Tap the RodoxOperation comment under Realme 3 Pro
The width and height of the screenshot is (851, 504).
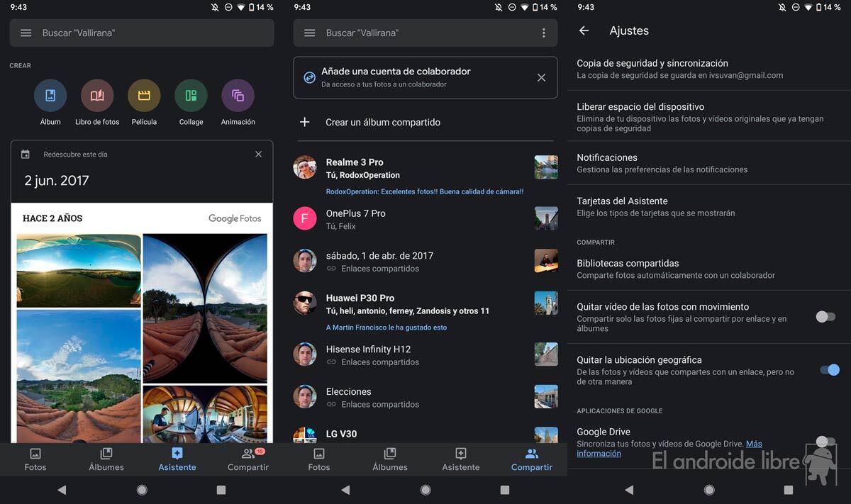[x=425, y=191]
